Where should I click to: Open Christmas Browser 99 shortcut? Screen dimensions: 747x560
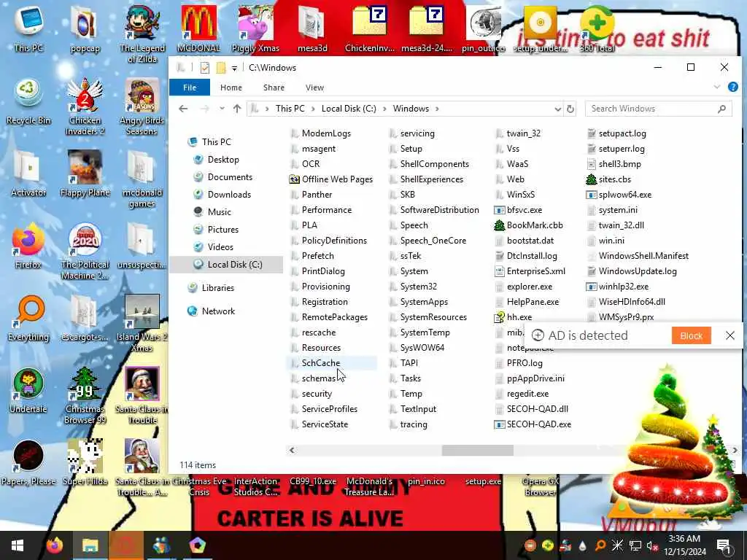(x=85, y=396)
